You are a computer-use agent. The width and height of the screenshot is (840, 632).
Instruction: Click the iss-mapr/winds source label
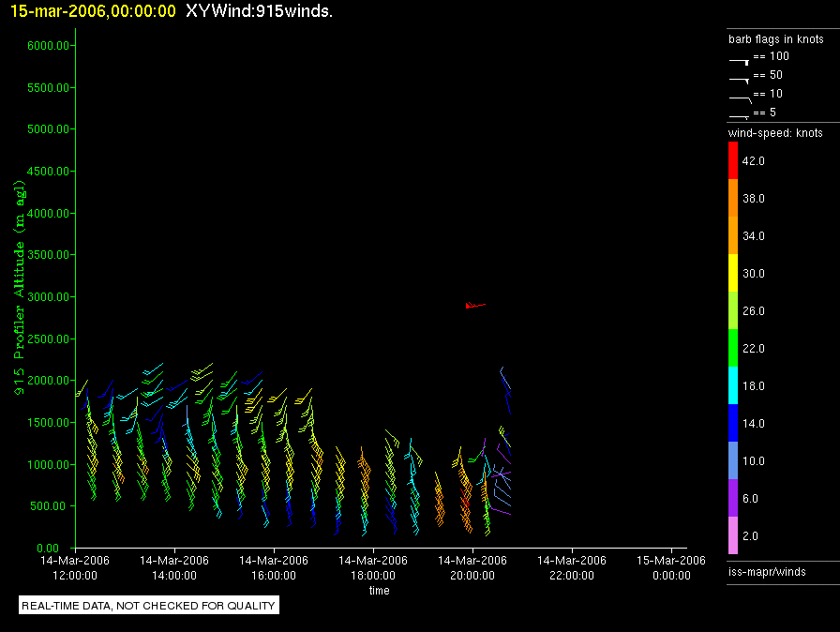[767, 571]
